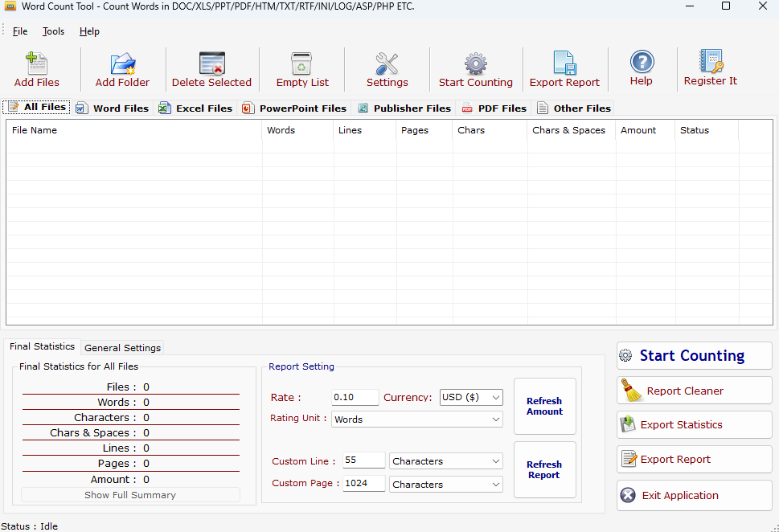
Task: Click the Exit Application X icon
Action: pyautogui.click(x=628, y=495)
